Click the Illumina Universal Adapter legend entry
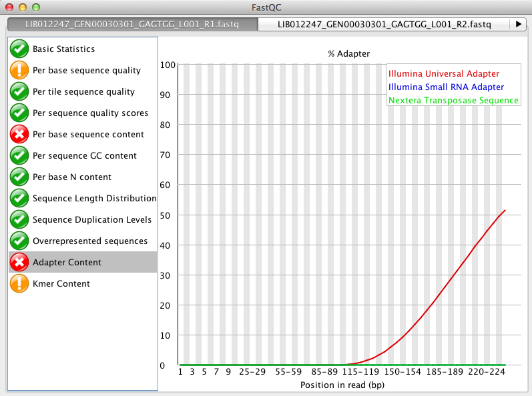This screenshot has height=396, width=532. pos(444,73)
